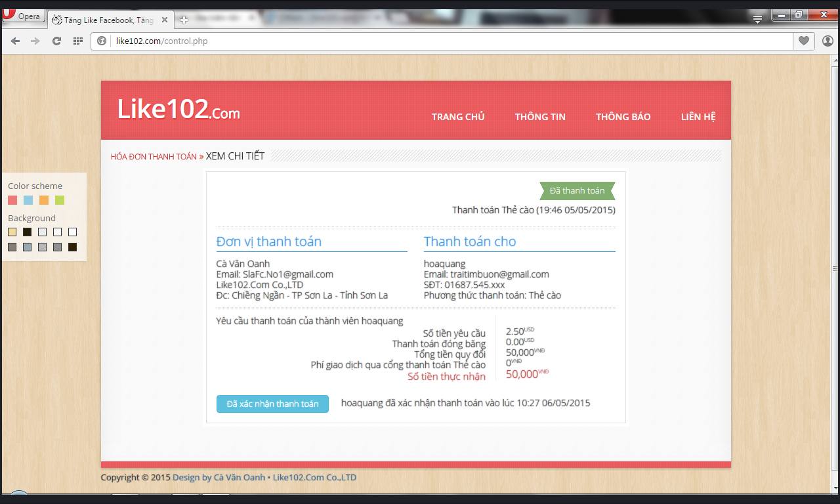
Task: Close the Tăng Like Facebook tab
Action: (164, 20)
